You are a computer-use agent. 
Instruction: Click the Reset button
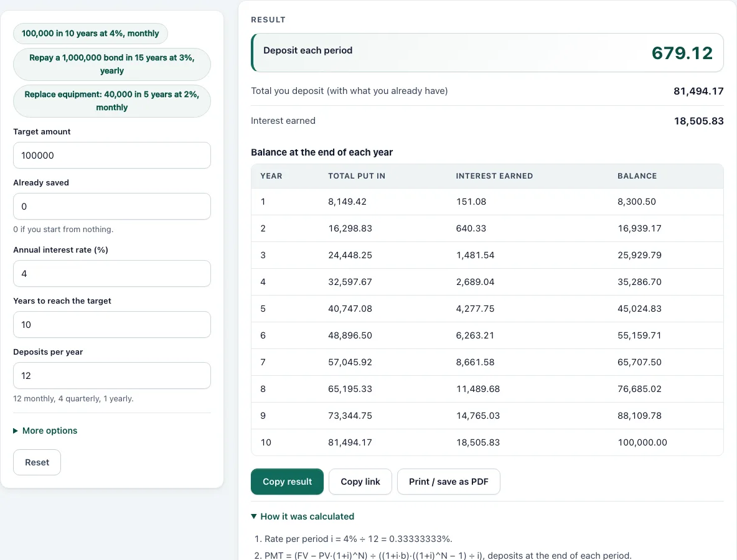(37, 462)
